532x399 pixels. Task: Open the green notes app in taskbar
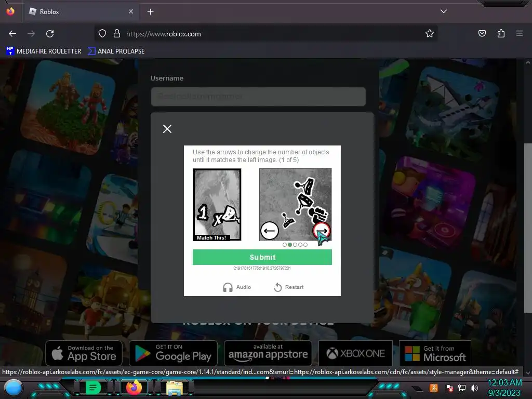pos(94,388)
